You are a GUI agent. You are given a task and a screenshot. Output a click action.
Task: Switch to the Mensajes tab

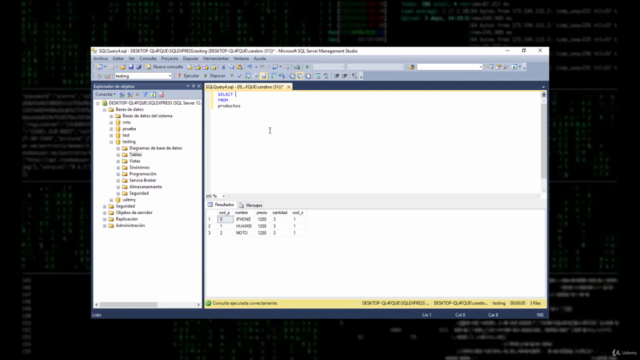click(x=251, y=205)
